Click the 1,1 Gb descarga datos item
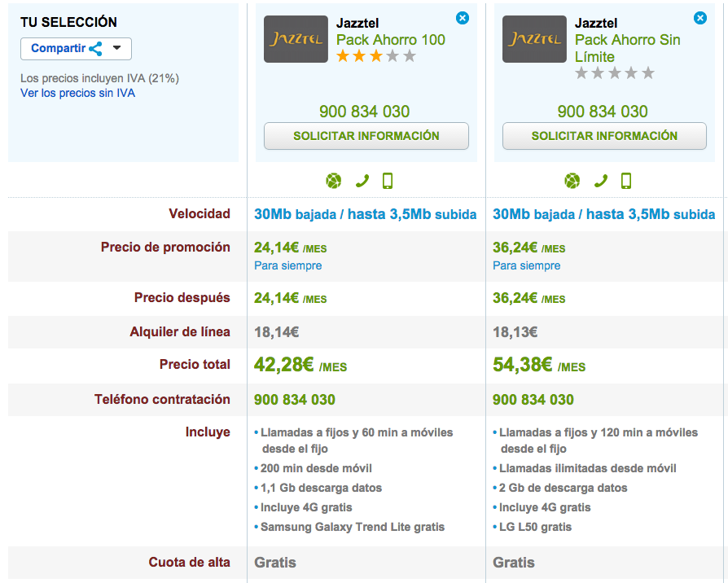Image resolution: width=728 pixels, height=583 pixels. (x=321, y=488)
